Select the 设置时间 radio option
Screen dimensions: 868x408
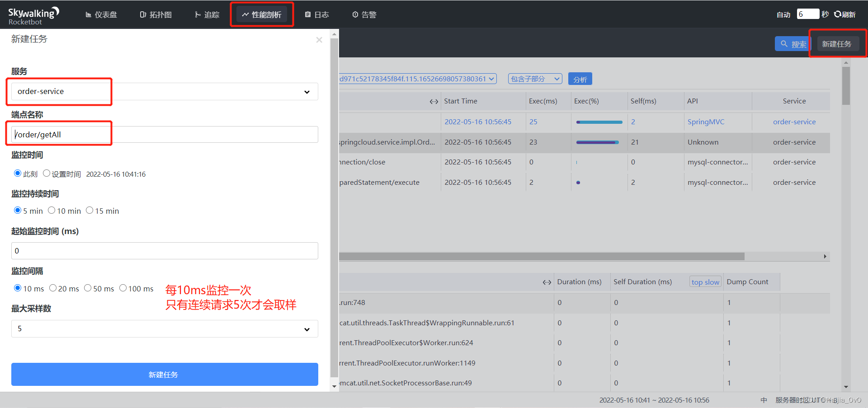click(x=47, y=173)
